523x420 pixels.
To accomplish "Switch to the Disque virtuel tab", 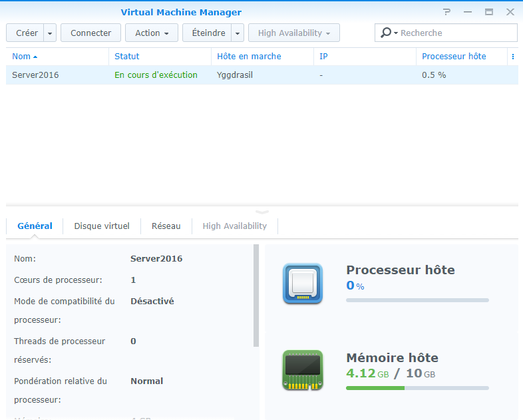I will 102,226.
